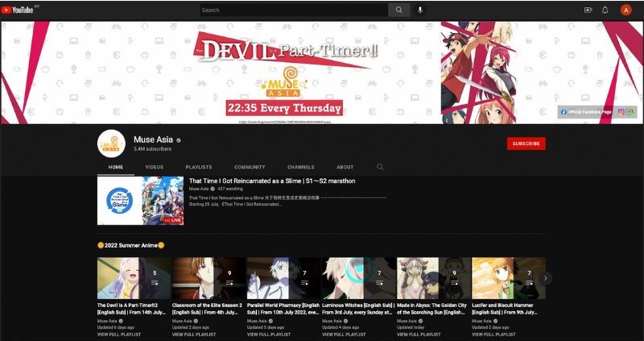Switch to the PLAYLISTS tab
This screenshot has height=341, width=644.
(199, 167)
